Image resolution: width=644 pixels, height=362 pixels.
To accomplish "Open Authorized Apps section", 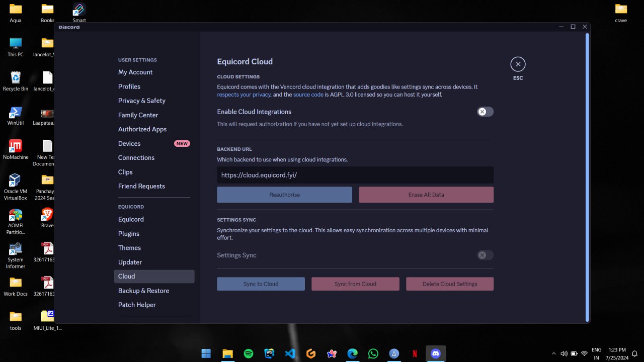I will (x=154, y=129).
